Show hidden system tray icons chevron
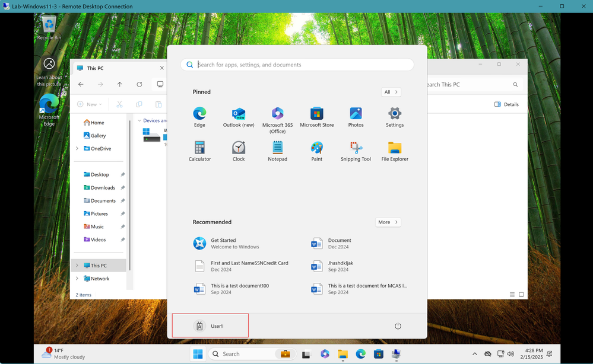This screenshot has height=364, width=593. (x=475, y=354)
